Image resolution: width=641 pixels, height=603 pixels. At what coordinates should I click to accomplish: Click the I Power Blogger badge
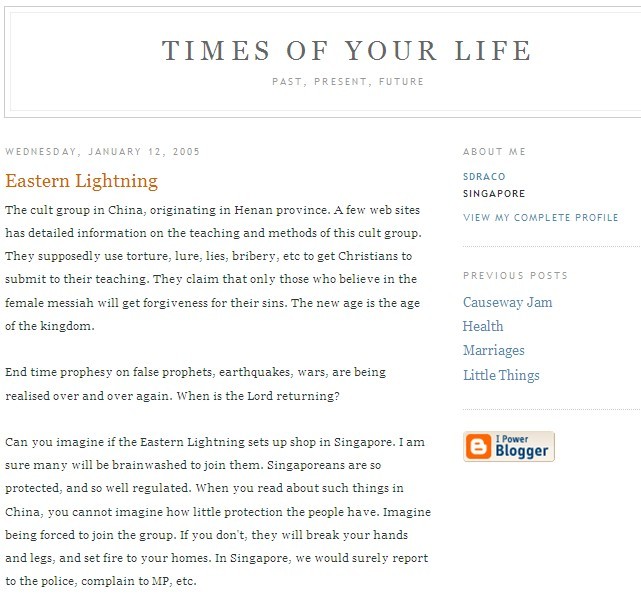click(x=509, y=446)
